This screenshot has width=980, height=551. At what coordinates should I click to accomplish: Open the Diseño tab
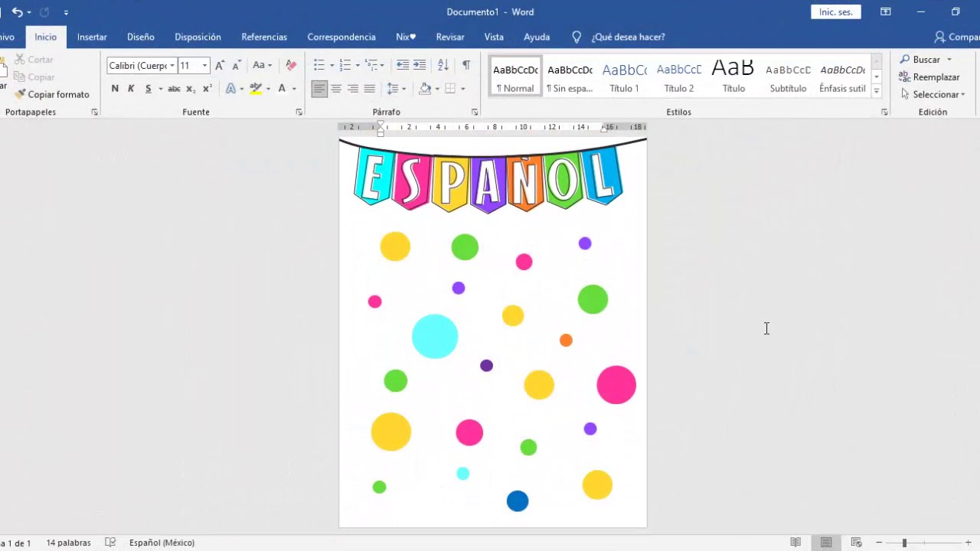tap(141, 37)
